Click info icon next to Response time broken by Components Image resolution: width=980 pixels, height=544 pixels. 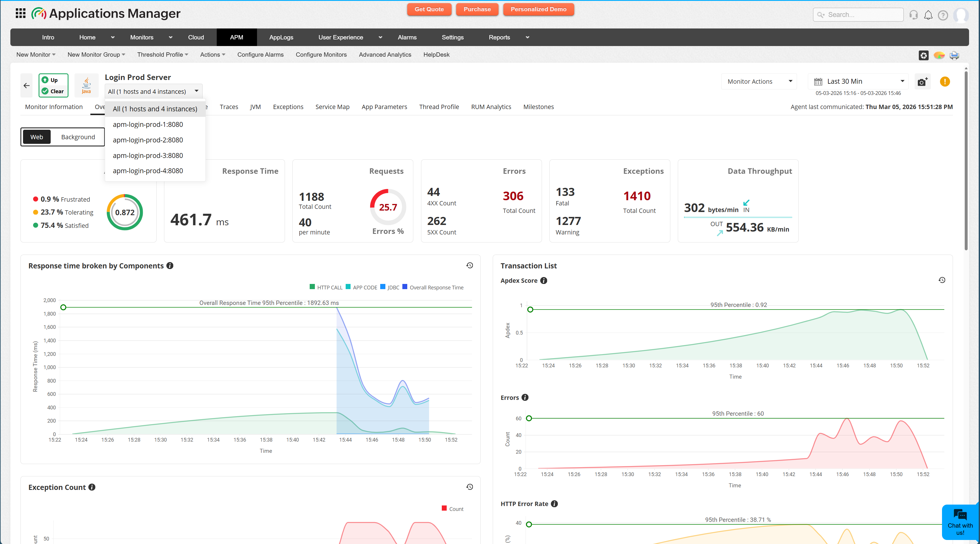170,266
